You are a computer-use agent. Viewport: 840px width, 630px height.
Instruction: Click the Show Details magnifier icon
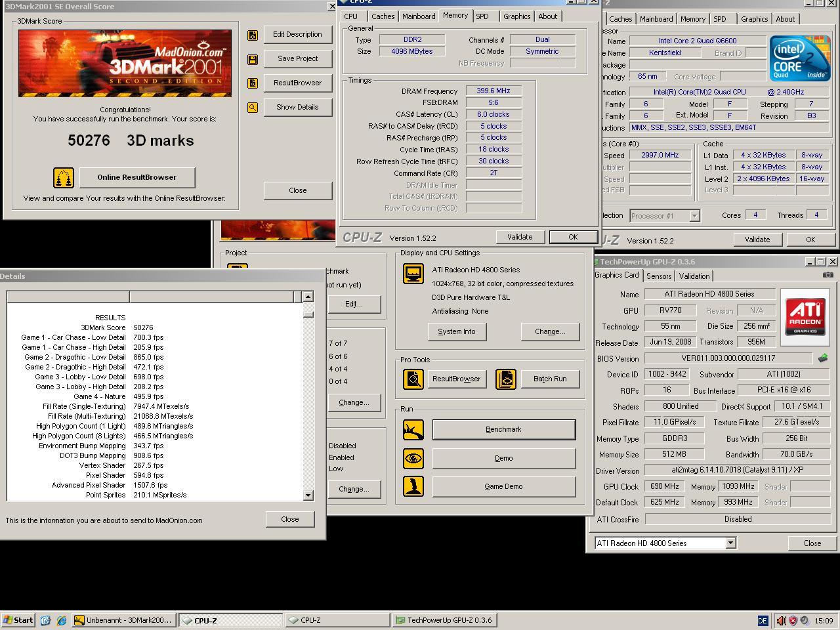pos(253,108)
